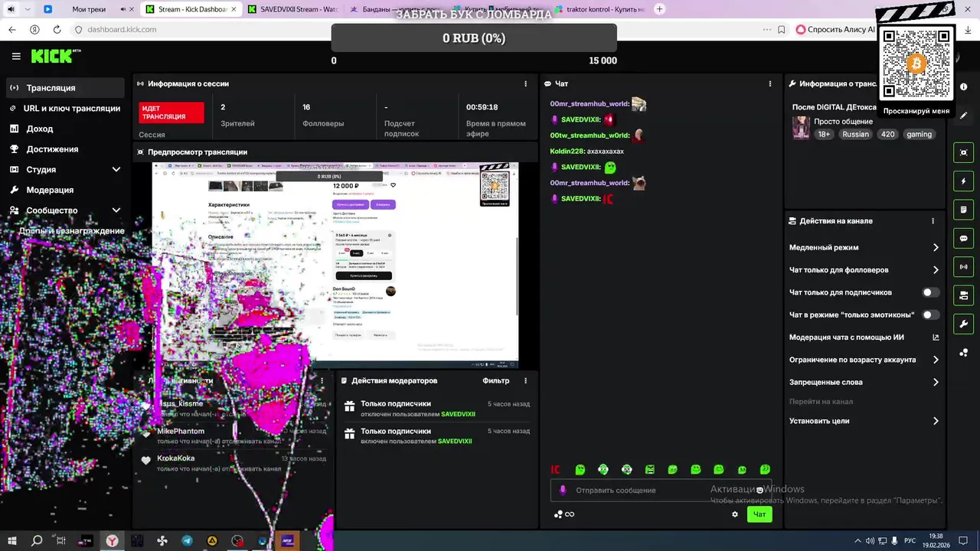980x551 pixels.
Task: Click the document icon in the right toolbar
Action: [963, 210]
